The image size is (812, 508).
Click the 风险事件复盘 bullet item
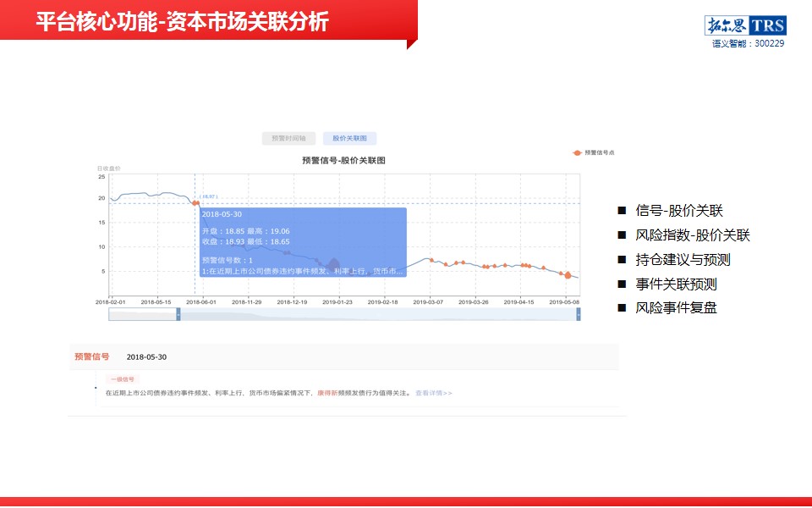[x=676, y=308]
